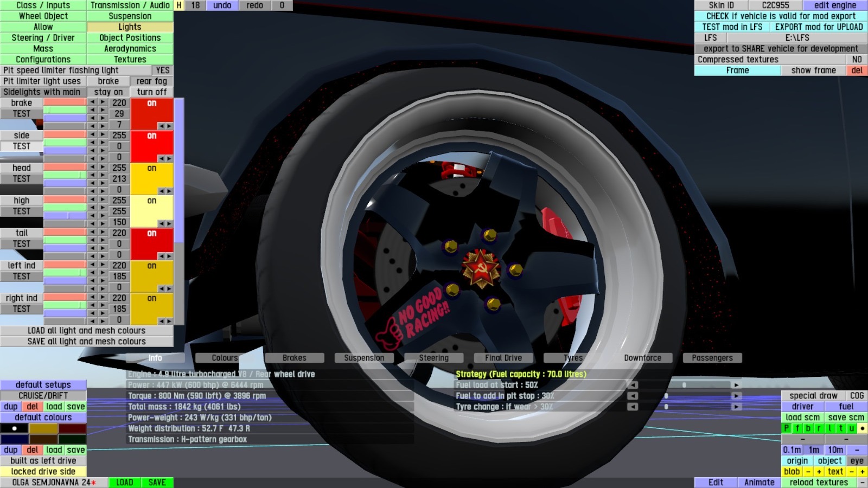The image size is (868, 488).
Task: Set Sidelights with main to stay on
Action: pos(108,92)
